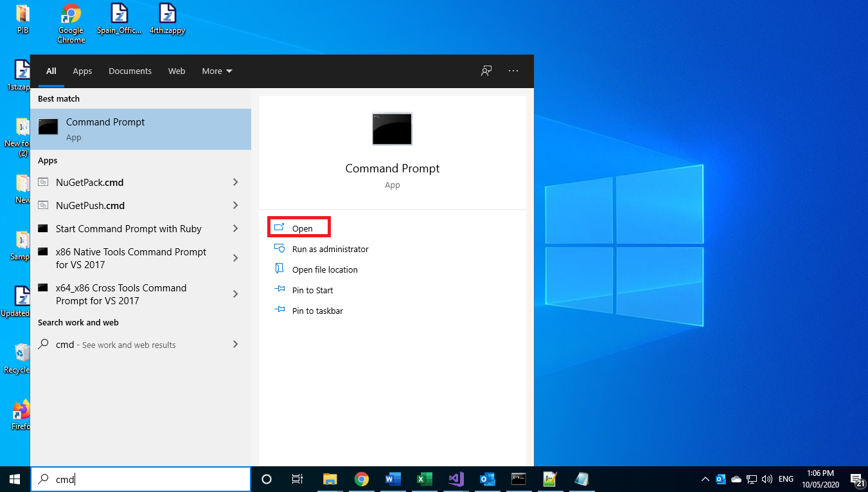Select x86 Native Tools Command Prompt result
Viewport: 868px width, 492px height.
click(132, 259)
